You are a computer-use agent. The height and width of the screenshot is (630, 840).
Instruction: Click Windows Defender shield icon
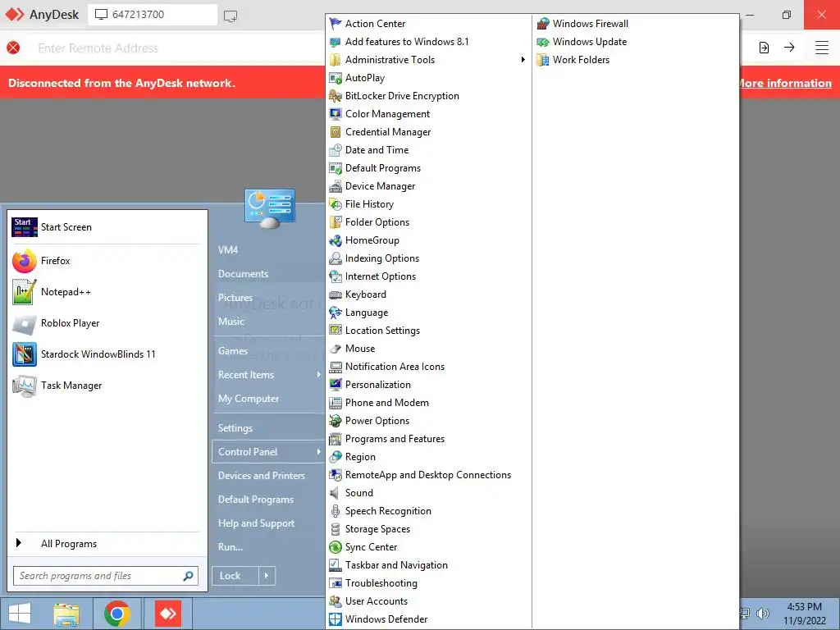336,619
